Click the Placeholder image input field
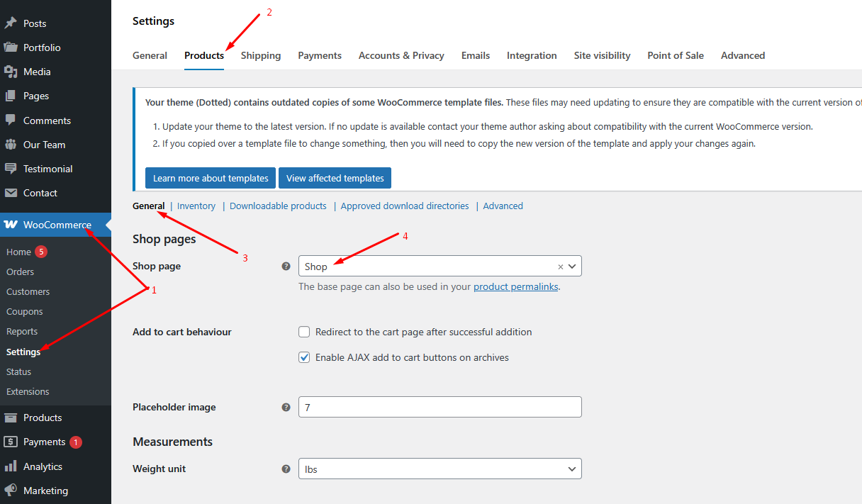 440,407
